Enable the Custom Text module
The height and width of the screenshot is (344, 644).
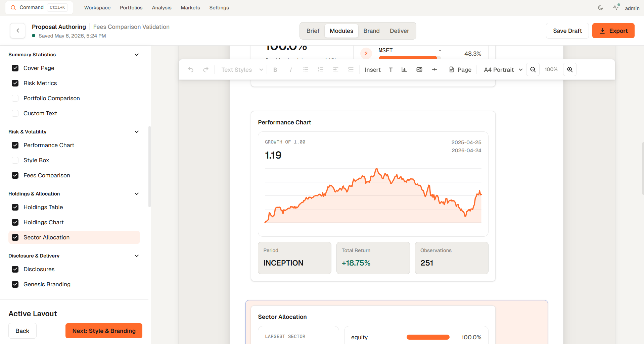tap(15, 113)
